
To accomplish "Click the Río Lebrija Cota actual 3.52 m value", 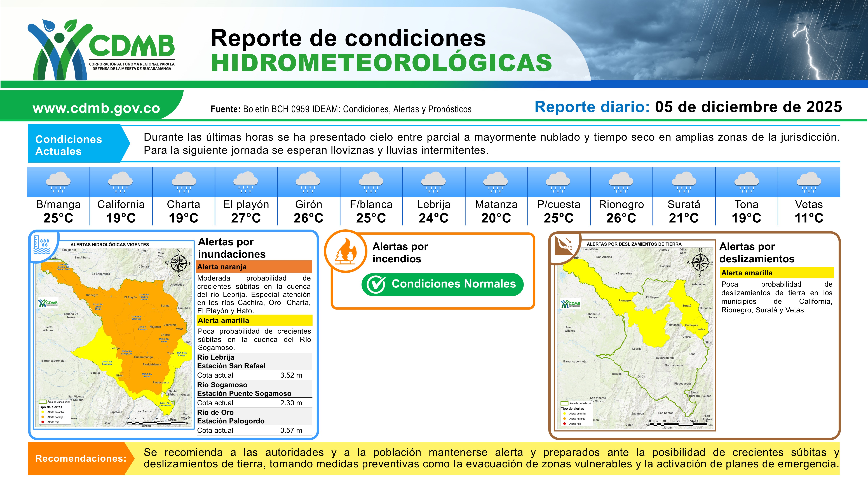I will point(291,375).
